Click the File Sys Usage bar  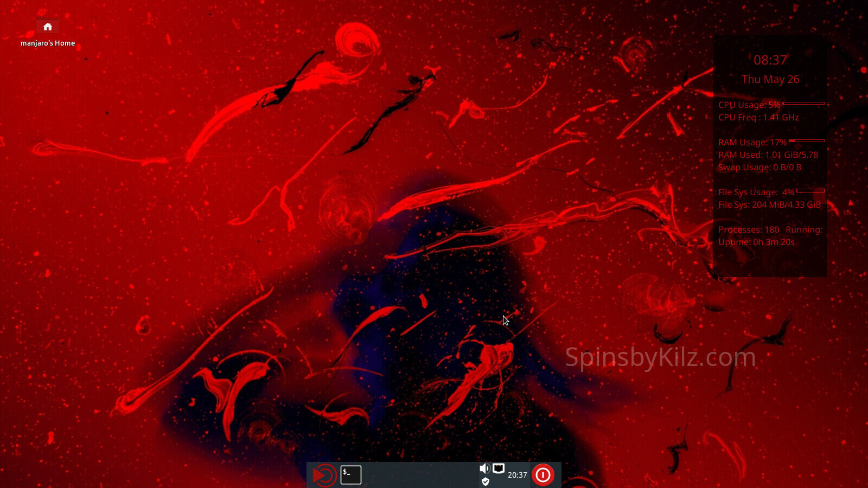tap(810, 191)
